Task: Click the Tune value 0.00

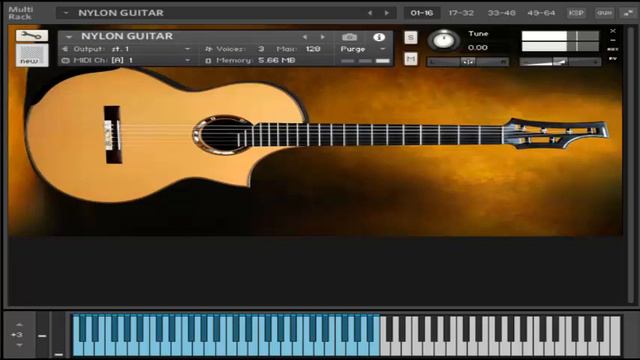Action: [478, 48]
